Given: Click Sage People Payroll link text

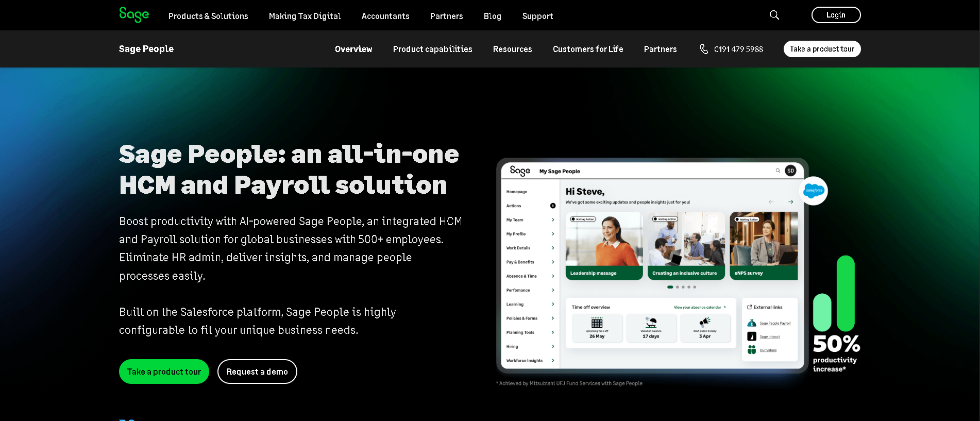Looking at the screenshot, I should pyautogui.click(x=775, y=323).
